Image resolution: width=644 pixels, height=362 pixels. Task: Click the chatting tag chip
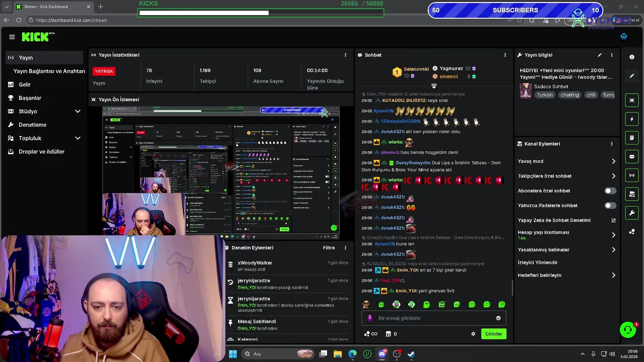click(570, 95)
